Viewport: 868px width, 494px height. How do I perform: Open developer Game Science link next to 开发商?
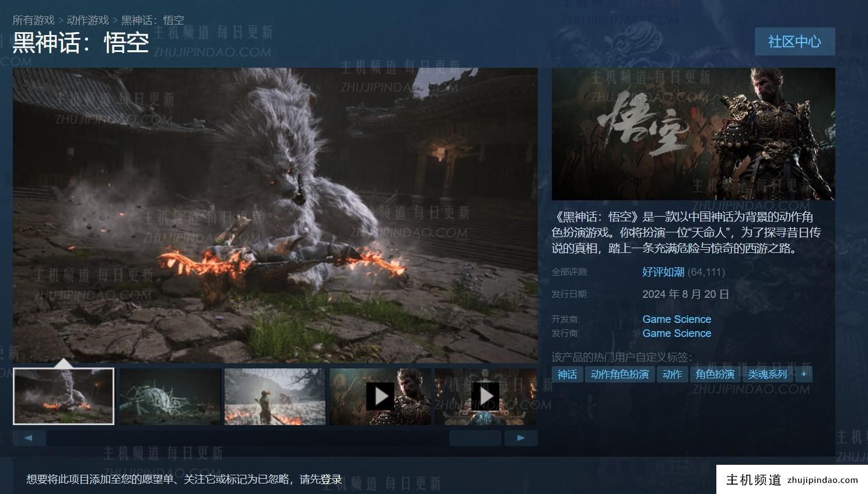pos(677,319)
